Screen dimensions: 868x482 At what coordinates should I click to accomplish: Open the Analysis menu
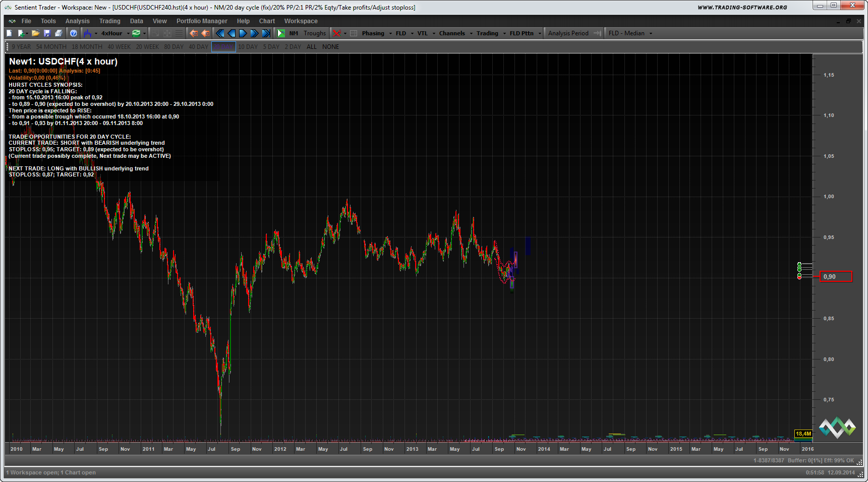click(x=77, y=21)
